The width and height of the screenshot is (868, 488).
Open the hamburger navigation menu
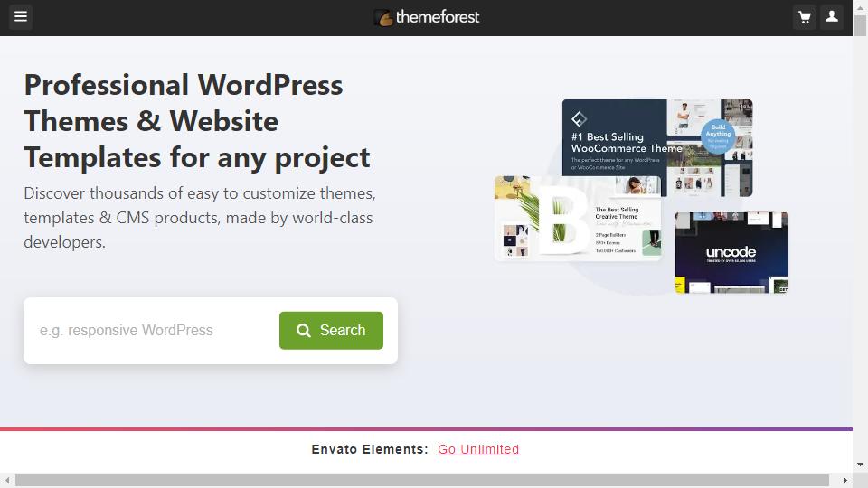[x=21, y=16]
